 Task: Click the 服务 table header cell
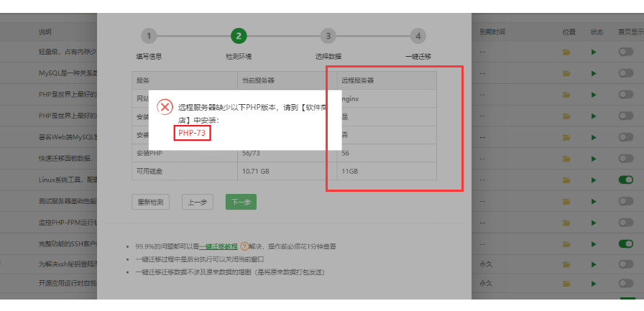click(185, 80)
